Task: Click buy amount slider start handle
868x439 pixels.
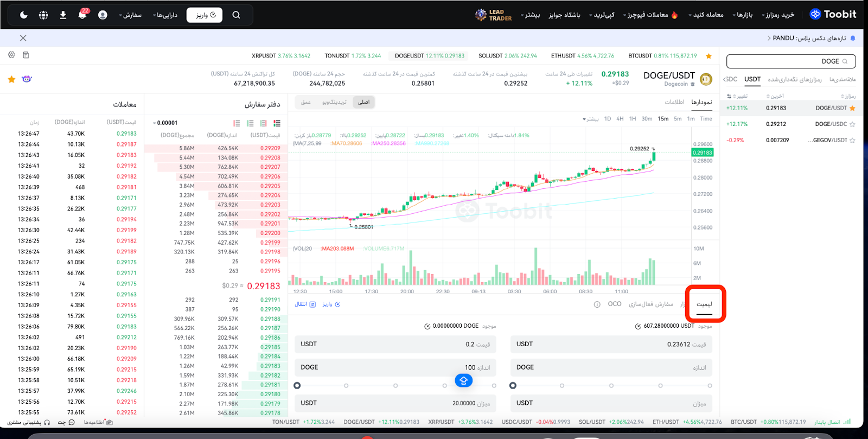Action: tap(513, 386)
